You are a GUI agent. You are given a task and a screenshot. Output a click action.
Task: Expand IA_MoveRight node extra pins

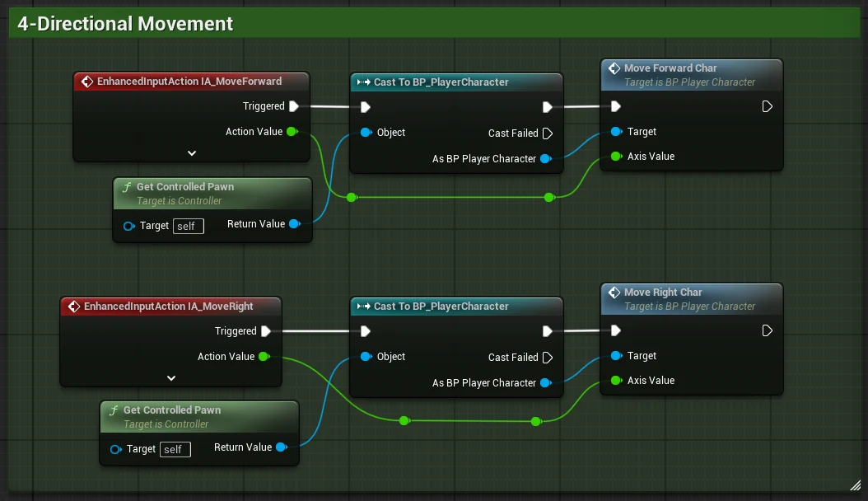(171, 378)
